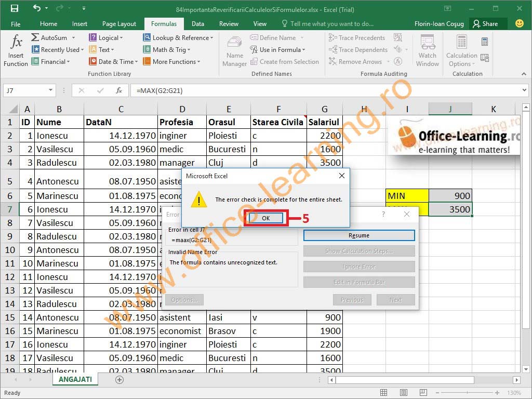Open Text functions list

pyautogui.click(x=101, y=49)
